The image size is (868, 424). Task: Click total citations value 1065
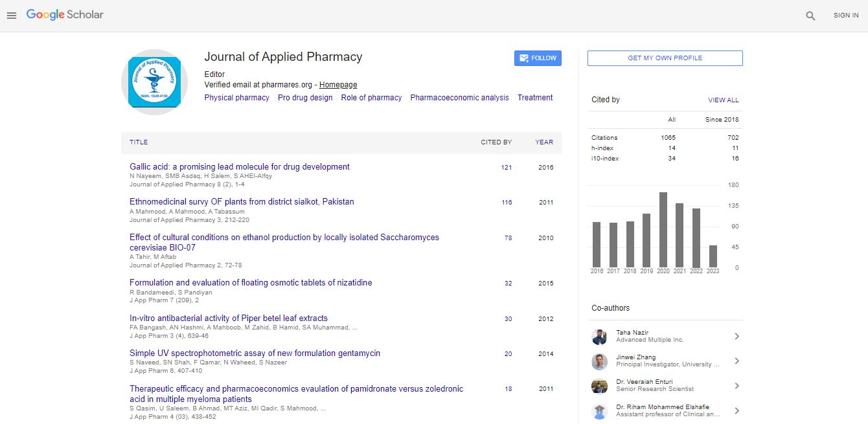click(668, 138)
